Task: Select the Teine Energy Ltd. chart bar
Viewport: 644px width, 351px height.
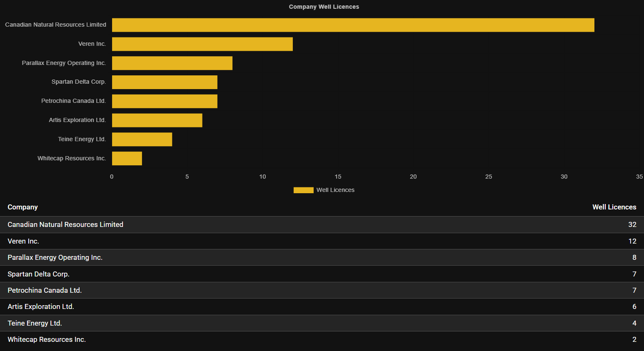Action: click(x=142, y=139)
